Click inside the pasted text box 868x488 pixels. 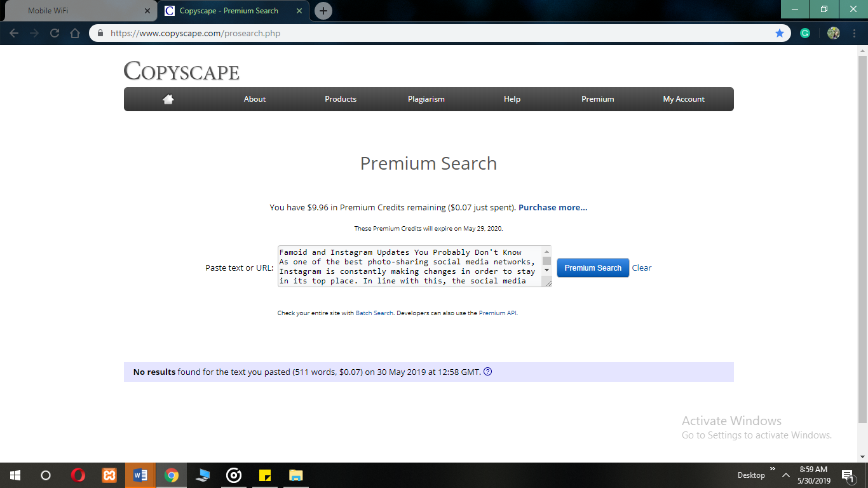[x=410, y=267]
